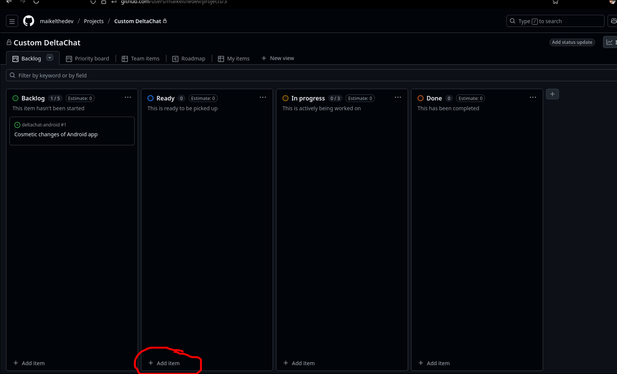Open the Ready column three-dot menu
Image resolution: width=617 pixels, height=374 pixels.
point(263,98)
